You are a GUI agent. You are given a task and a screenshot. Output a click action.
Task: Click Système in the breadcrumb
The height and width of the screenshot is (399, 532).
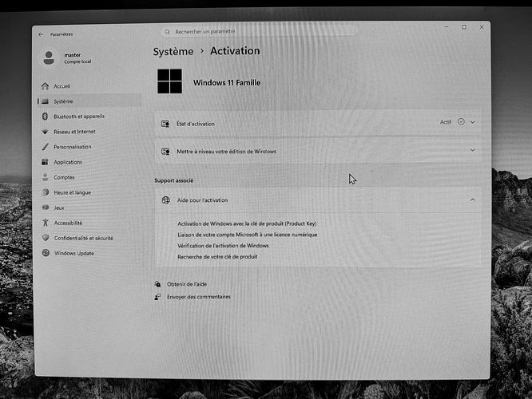(x=173, y=52)
